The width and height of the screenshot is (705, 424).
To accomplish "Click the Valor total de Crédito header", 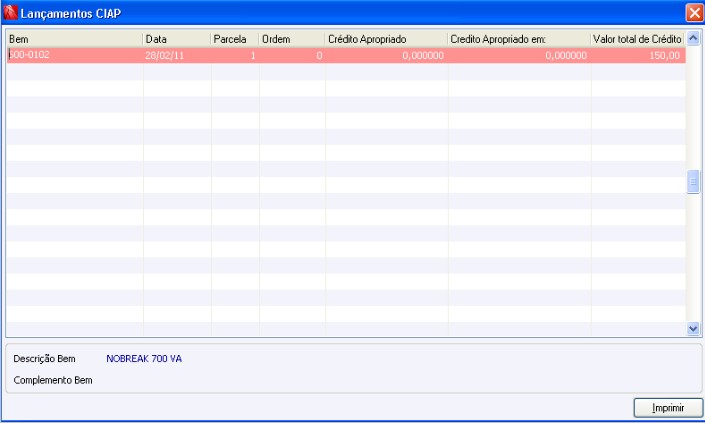I will 638,39.
